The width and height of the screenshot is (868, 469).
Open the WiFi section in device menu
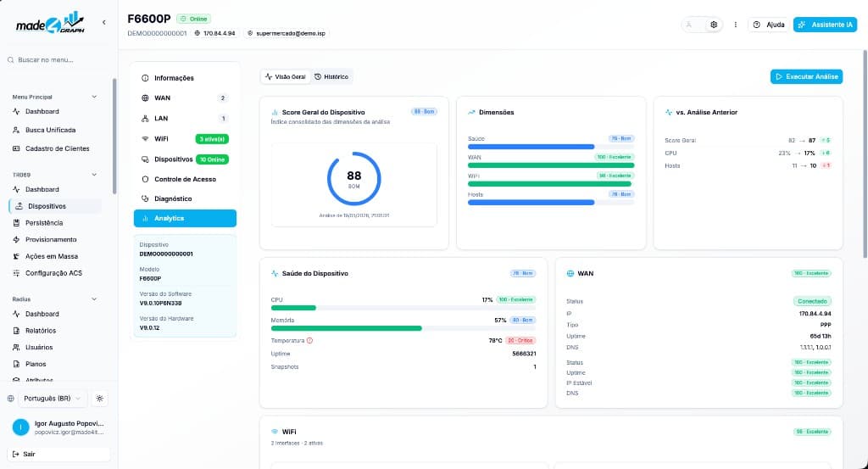click(185, 139)
